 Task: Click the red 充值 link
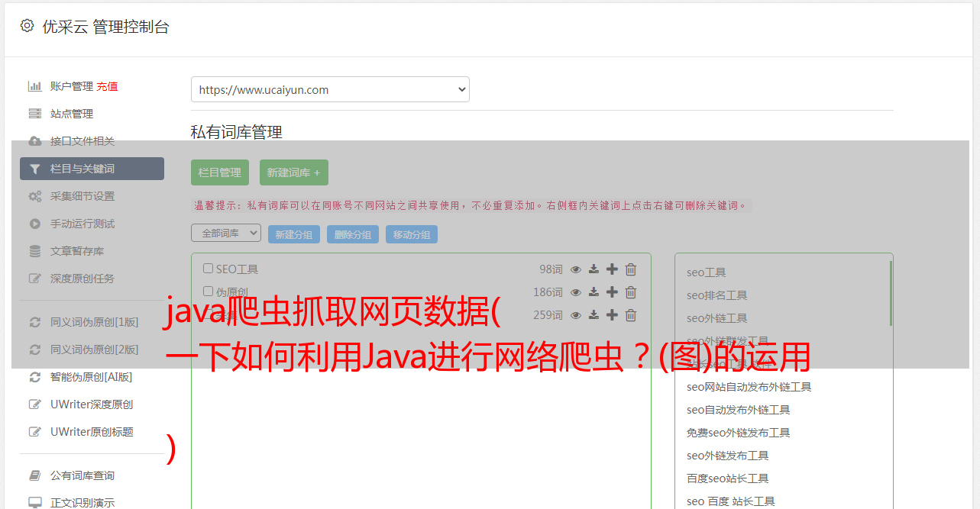pos(107,86)
